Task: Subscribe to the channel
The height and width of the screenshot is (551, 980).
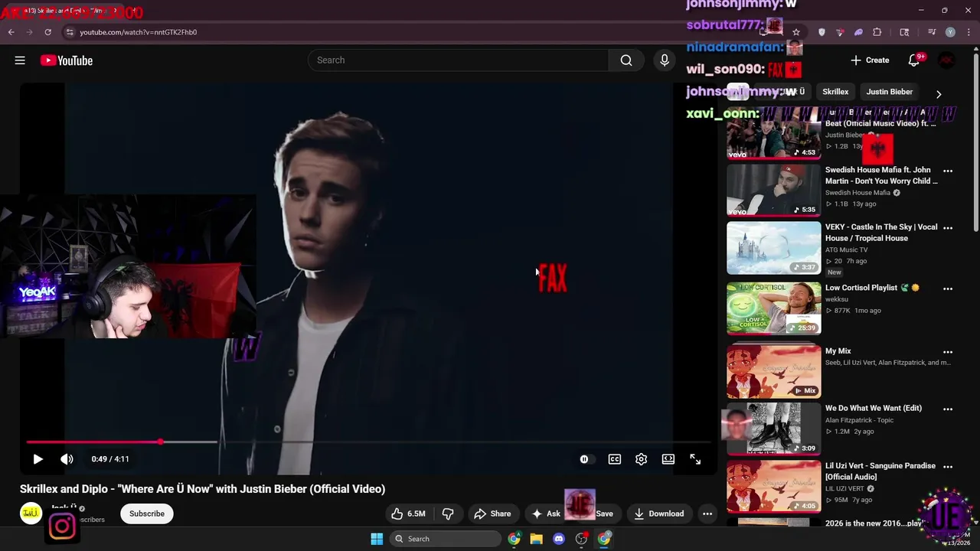Action: coord(147,514)
